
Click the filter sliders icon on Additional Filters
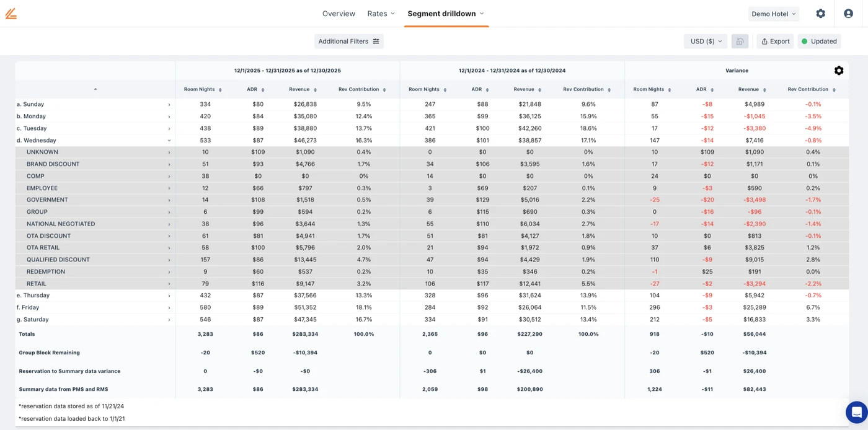(375, 41)
